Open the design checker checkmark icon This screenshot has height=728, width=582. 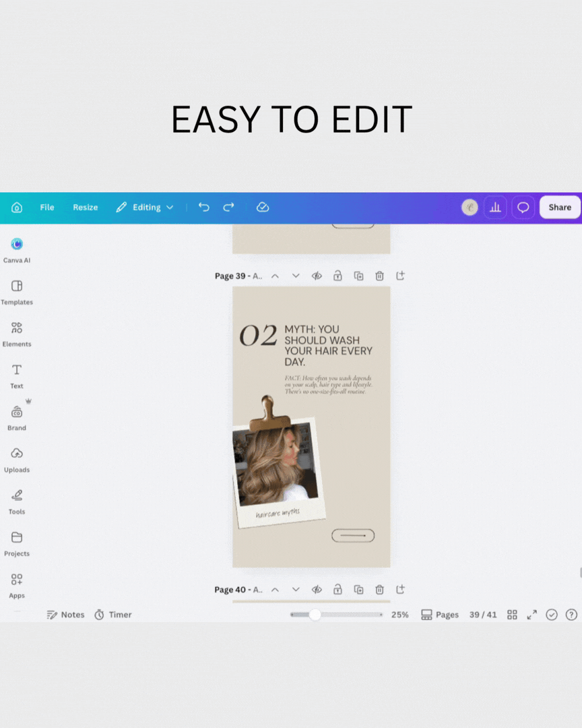click(552, 615)
